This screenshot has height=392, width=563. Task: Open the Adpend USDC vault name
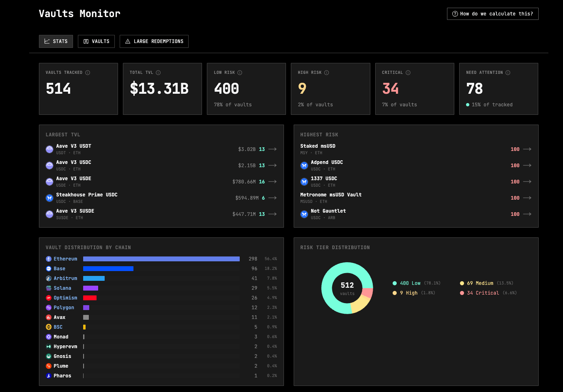click(x=327, y=162)
